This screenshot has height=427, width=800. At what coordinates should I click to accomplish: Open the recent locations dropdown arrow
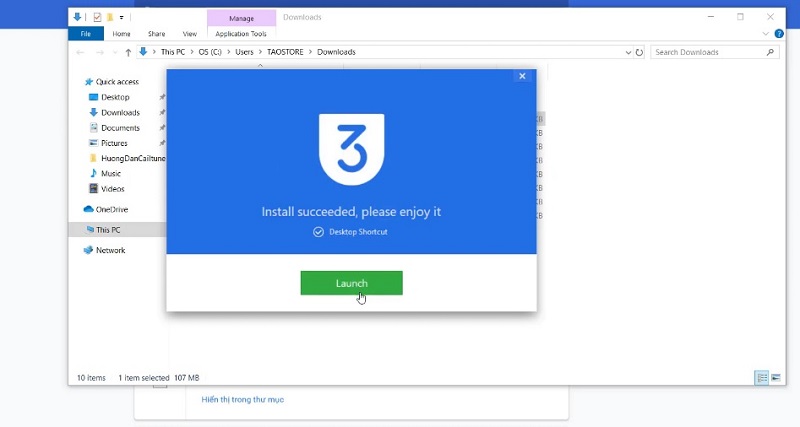(115, 53)
